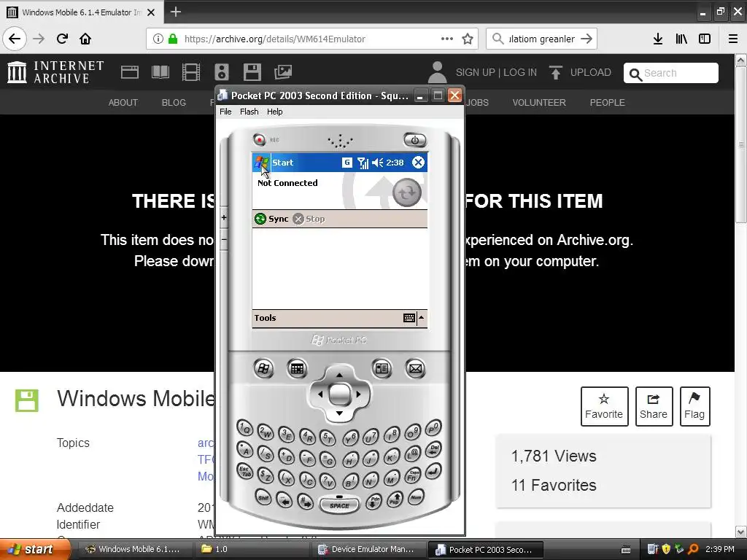The height and width of the screenshot is (560, 747).
Task: Click the browser URL address bar
Action: click(312, 39)
